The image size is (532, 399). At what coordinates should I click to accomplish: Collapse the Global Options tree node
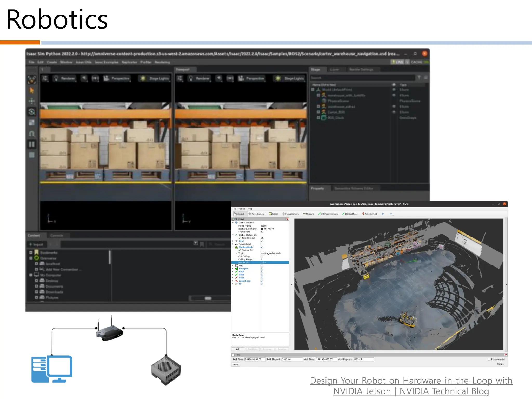tap(233, 223)
